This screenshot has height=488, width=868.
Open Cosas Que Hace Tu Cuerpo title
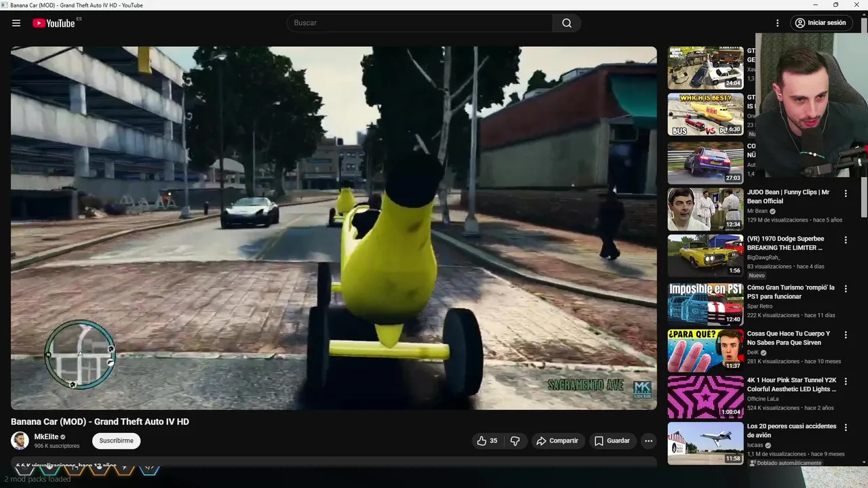(x=789, y=338)
